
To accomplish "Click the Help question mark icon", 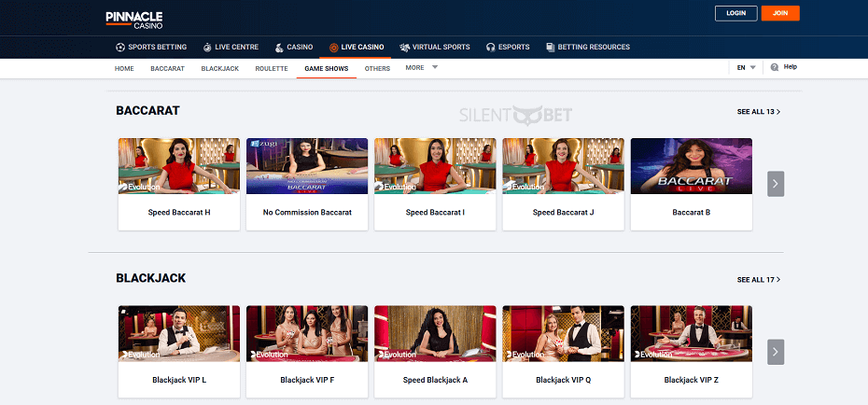I will coord(775,67).
